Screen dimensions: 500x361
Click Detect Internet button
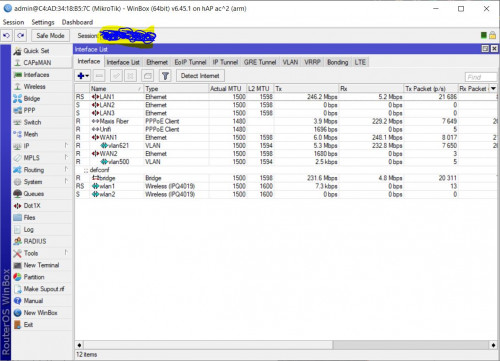(200, 76)
